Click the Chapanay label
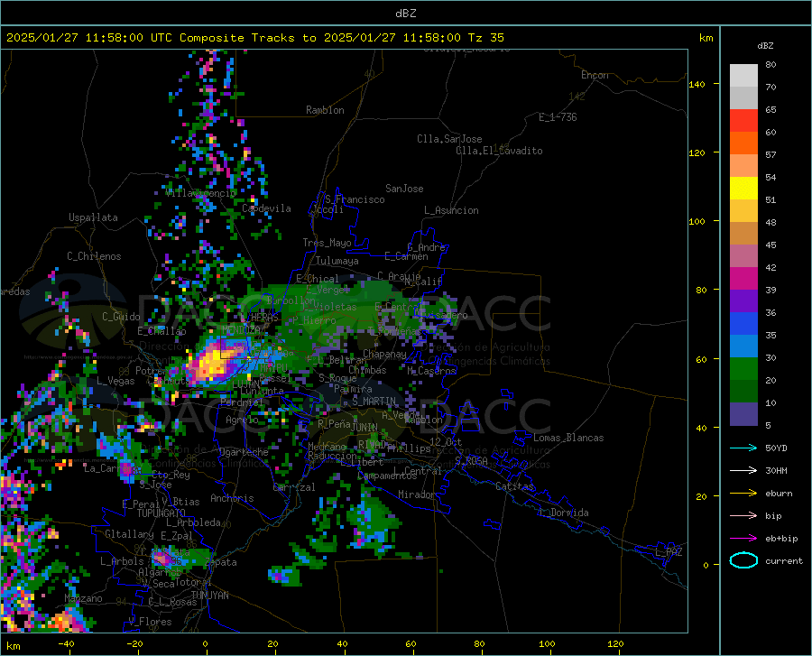812x656 pixels. [x=384, y=354]
